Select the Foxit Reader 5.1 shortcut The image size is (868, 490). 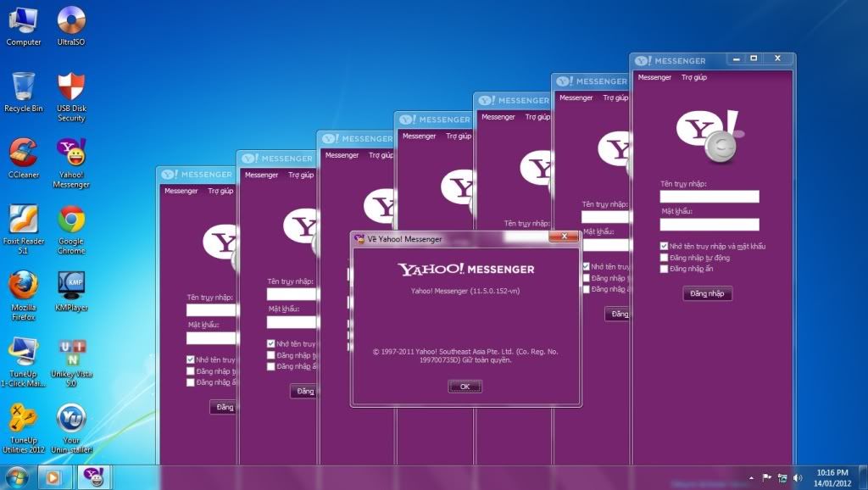(23, 230)
